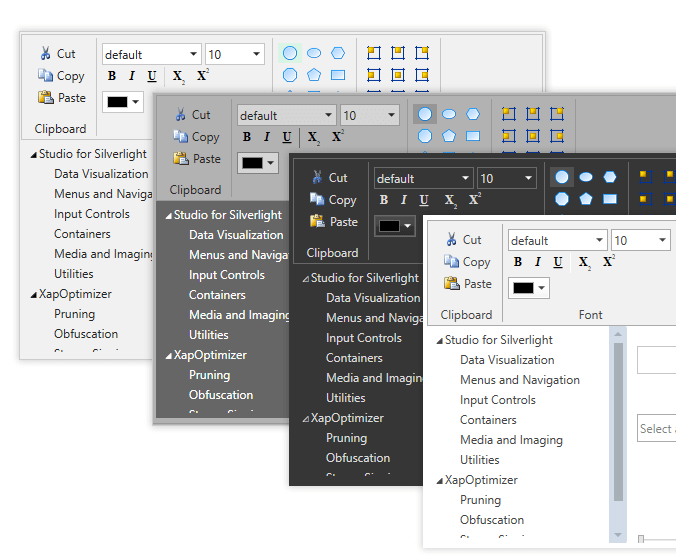This screenshot has width=676, height=560.
Task: Click tree scrollbar up arrow in white window
Action: click(x=618, y=334)
